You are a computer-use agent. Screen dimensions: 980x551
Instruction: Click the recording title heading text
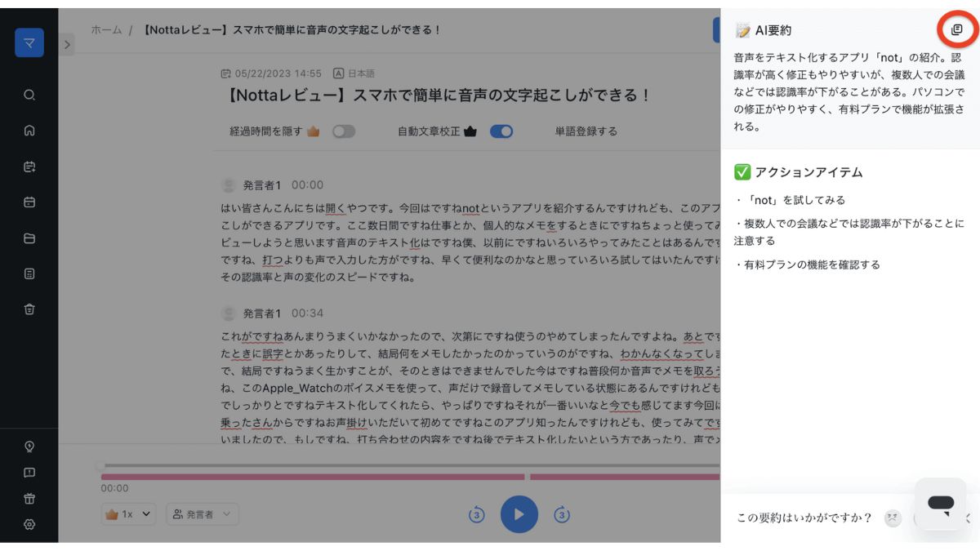[x=439, y=96]
